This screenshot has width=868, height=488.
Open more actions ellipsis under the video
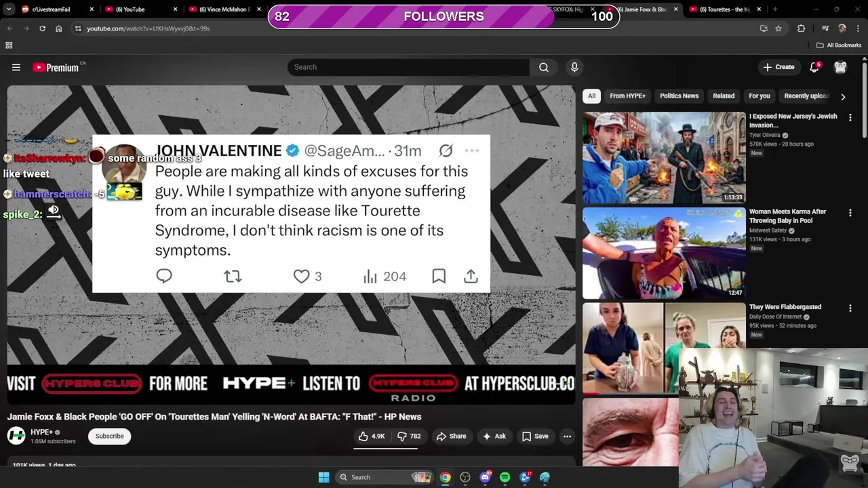click(x=567, y=436)
